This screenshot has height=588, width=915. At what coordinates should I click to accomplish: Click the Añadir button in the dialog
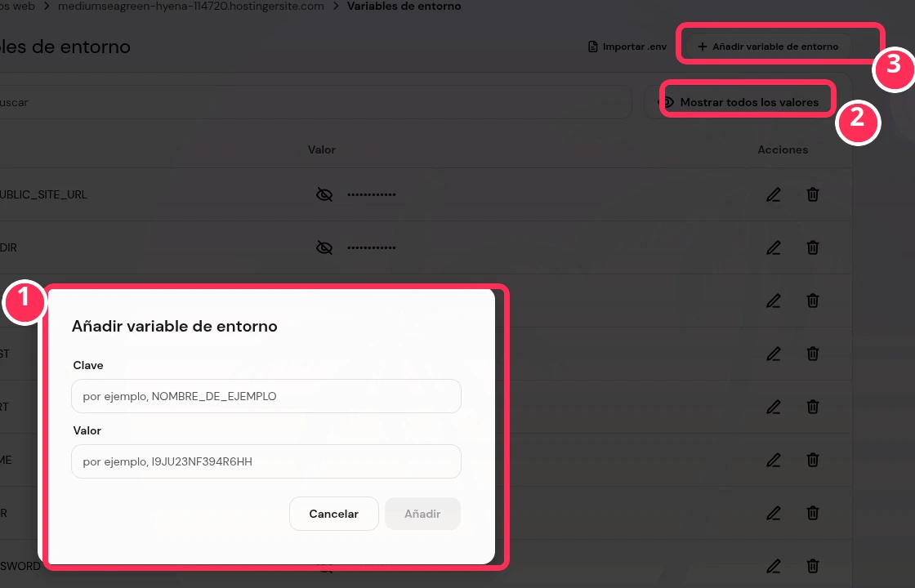coord(422,514)
